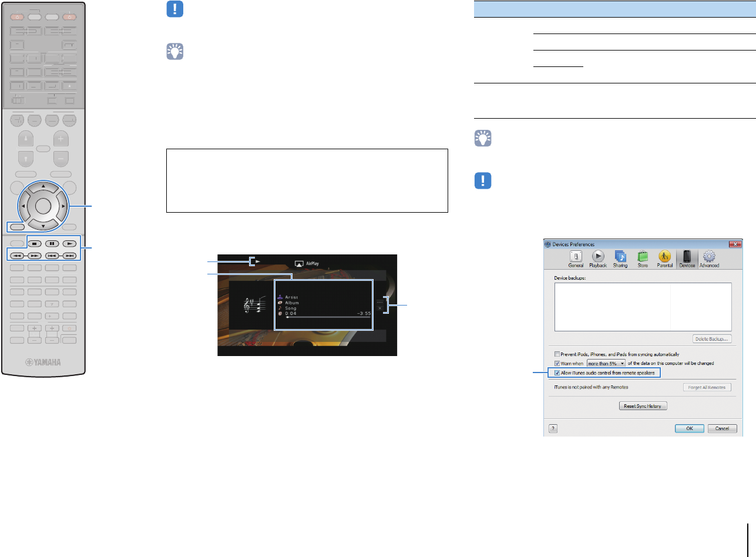Click the Forget All Remotes button

707,387
